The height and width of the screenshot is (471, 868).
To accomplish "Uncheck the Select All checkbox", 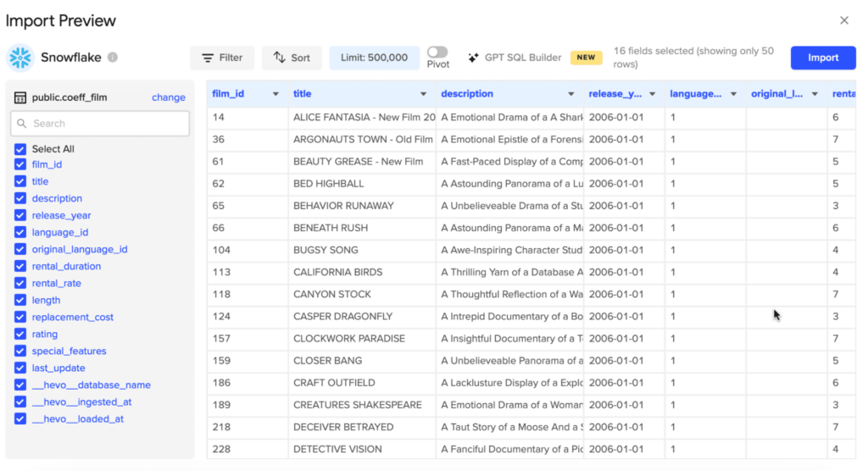I will [x=20, y=149].
